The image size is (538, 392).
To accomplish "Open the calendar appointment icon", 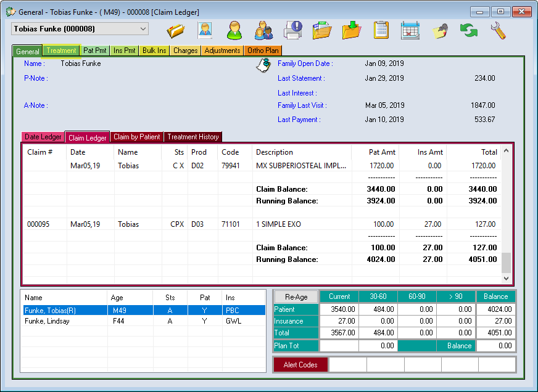I will (x=410, y=30).
